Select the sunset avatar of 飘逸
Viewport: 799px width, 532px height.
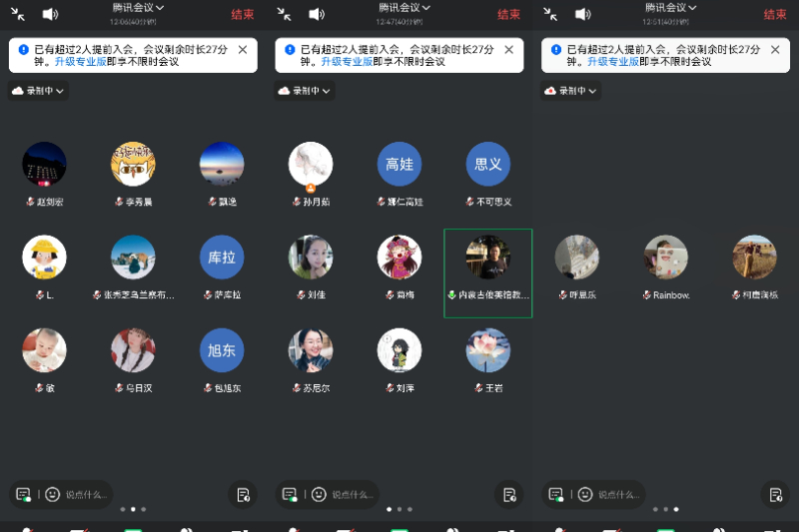coord(222,164)
